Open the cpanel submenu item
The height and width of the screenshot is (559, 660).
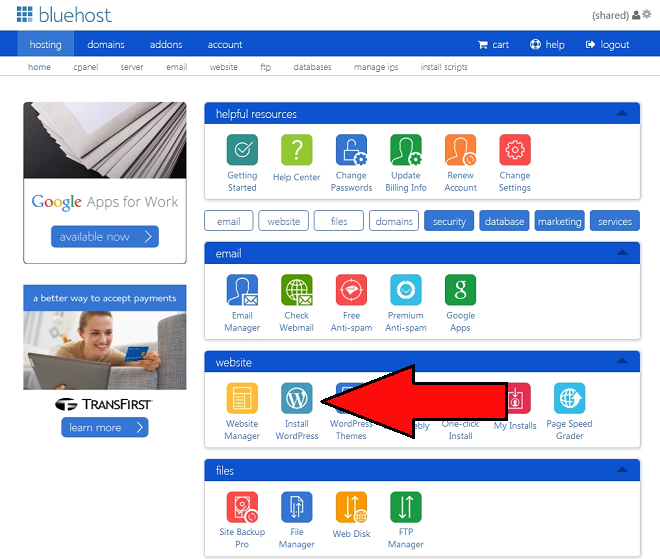point(85,67)
